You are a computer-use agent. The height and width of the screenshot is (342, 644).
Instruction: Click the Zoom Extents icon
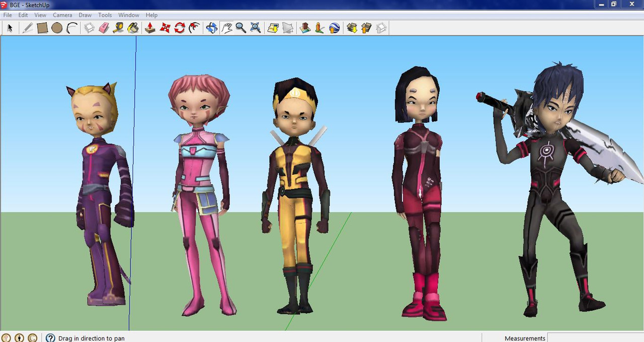pos(256,28)
